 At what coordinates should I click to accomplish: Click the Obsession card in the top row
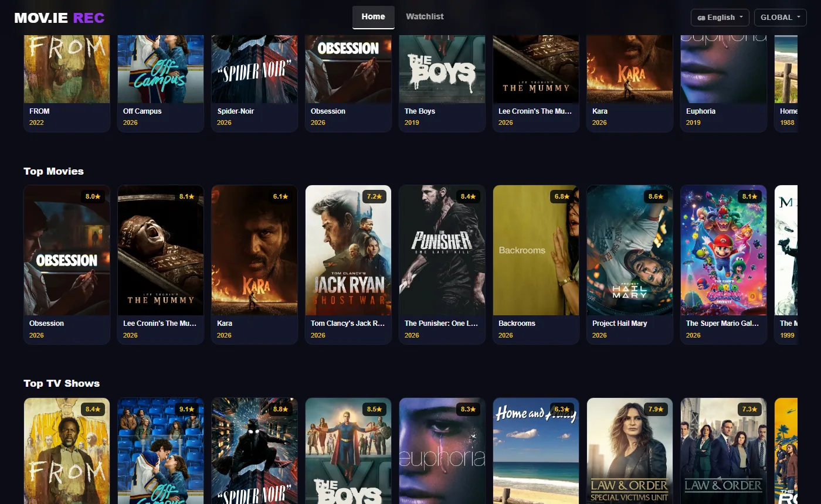348,83
